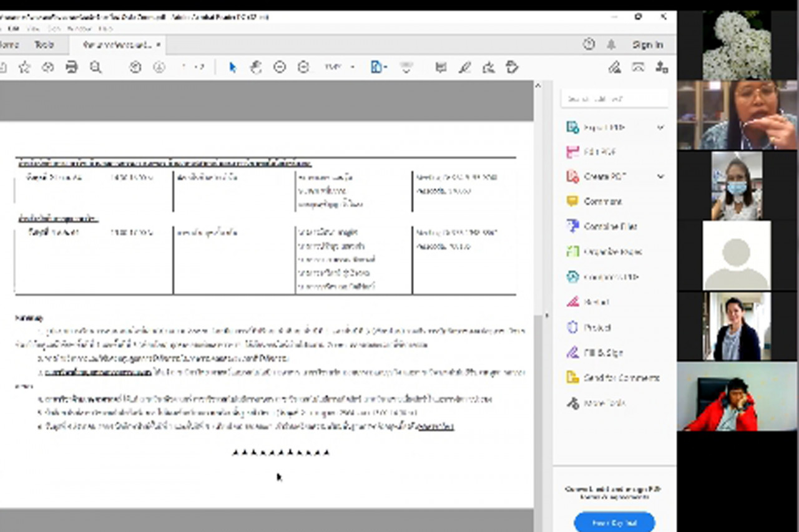Select the Highlight text pen tool
799x532 pixels.
464,67
